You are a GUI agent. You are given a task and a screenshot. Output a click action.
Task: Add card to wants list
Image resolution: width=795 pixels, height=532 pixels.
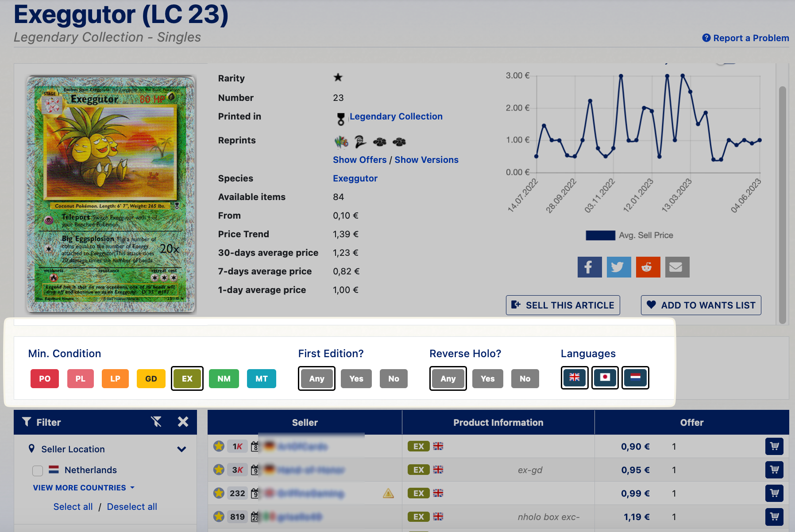(x=701, y=305)
